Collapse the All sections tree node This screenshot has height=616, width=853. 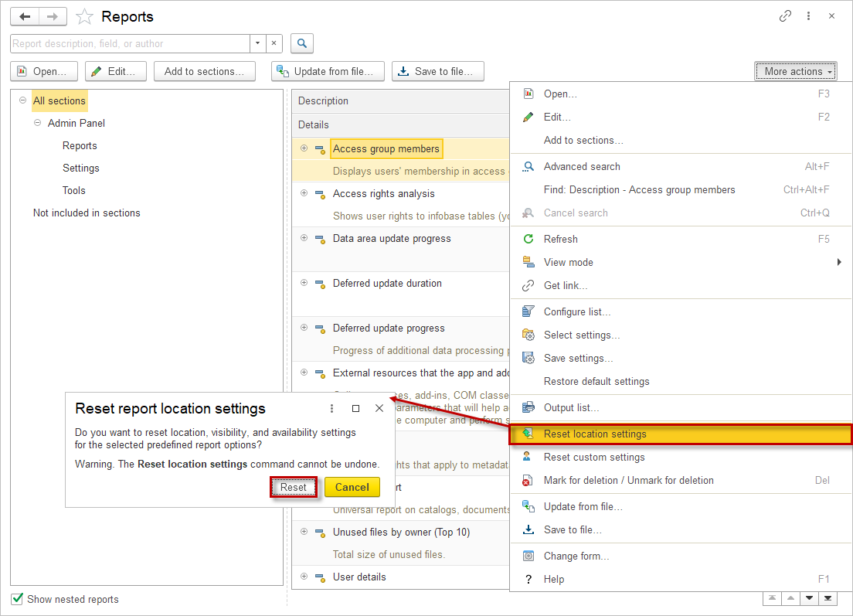(22, 100)
